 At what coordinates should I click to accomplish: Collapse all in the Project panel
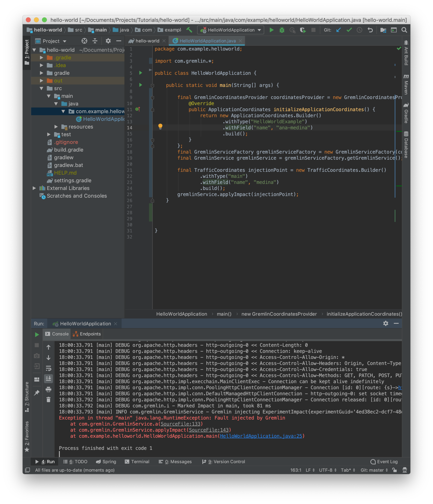coord(95,41)
